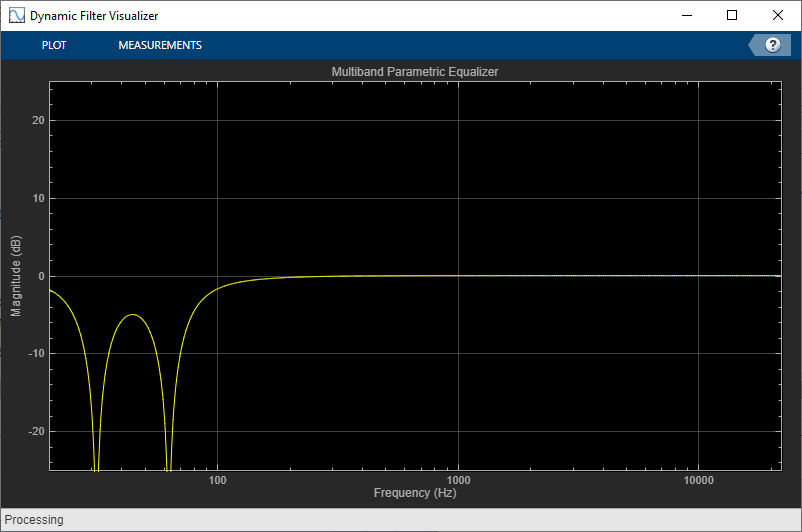Click the Magnitude (dB) axis label
802x532 pixels.
pyautogui.click(x=16, y=276)
